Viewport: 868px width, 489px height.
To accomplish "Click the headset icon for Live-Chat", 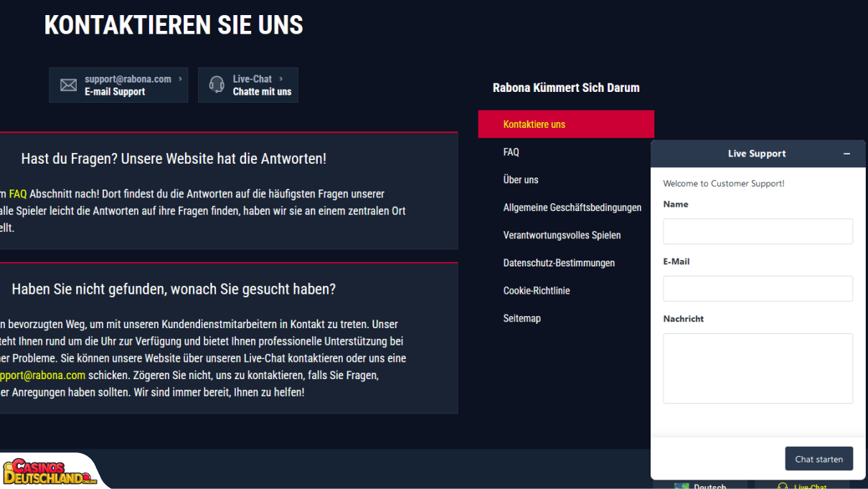I will [217, 85].
